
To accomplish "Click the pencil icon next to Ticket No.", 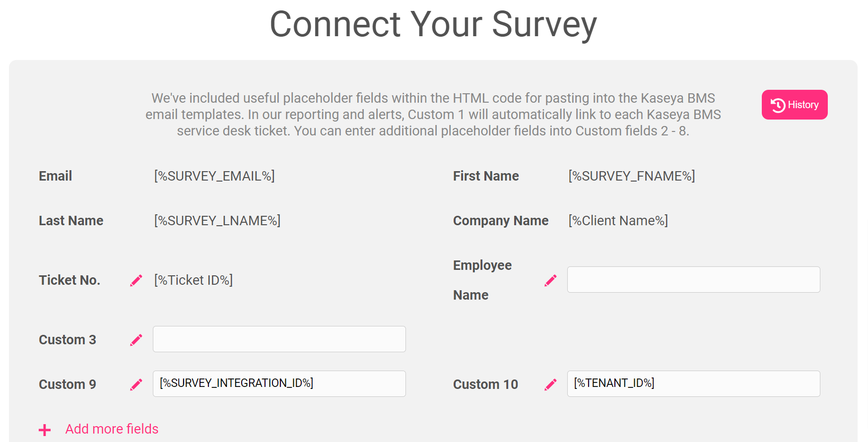I will click(x=136, y=280).
